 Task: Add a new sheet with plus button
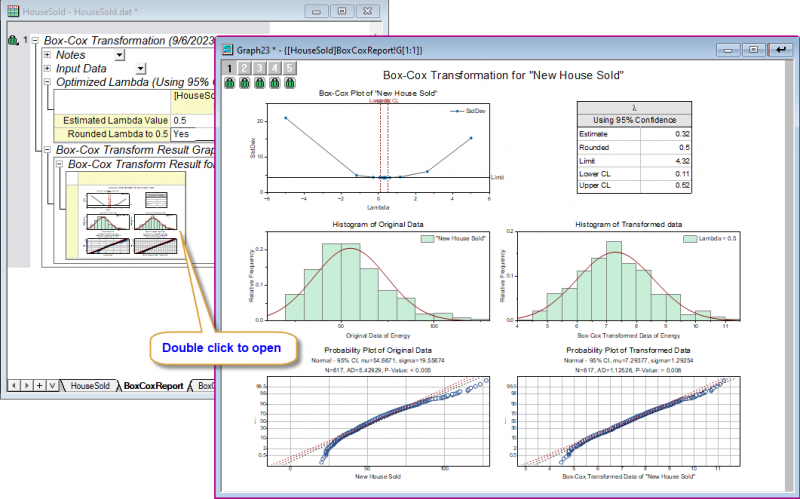pos(39,386)
